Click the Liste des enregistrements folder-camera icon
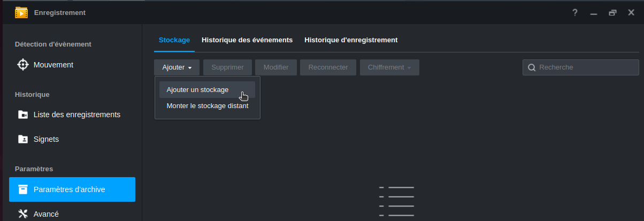The image size is (644, 221). coord(22,115)
